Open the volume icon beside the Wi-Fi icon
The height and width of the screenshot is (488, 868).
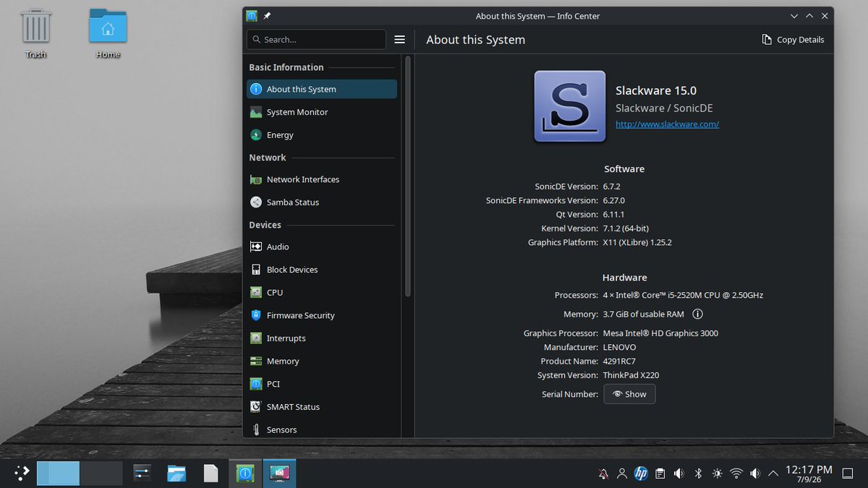coord(755,474)
